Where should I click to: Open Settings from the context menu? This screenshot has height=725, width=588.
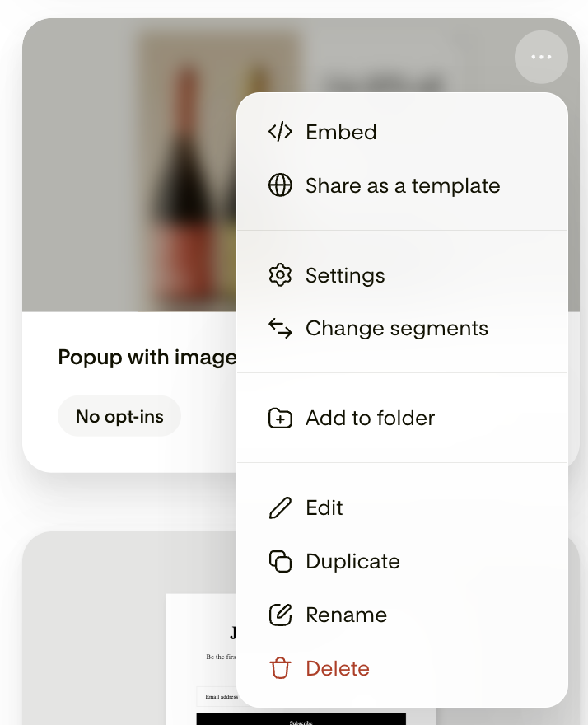(402, 275)
